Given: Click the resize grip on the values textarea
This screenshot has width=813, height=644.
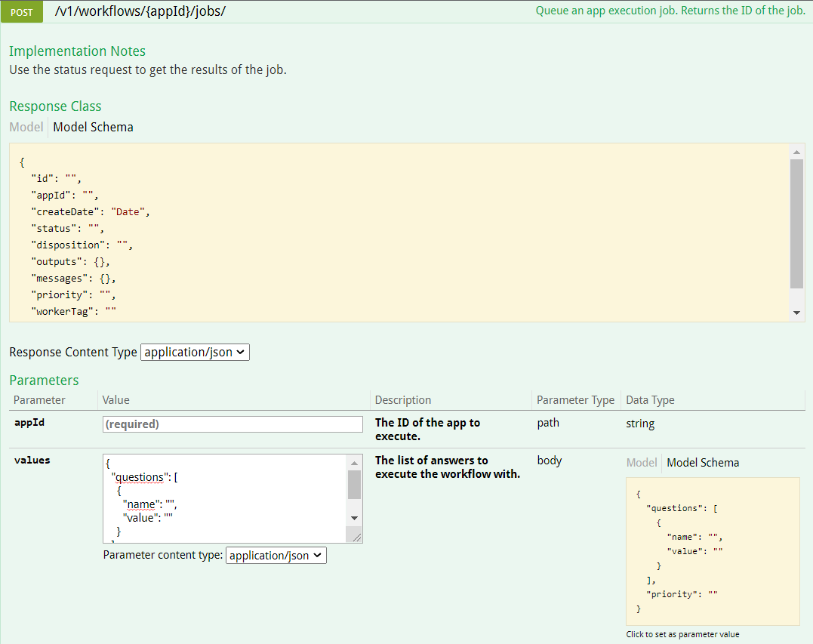Looking at the screenshot, I should point(358,536).
